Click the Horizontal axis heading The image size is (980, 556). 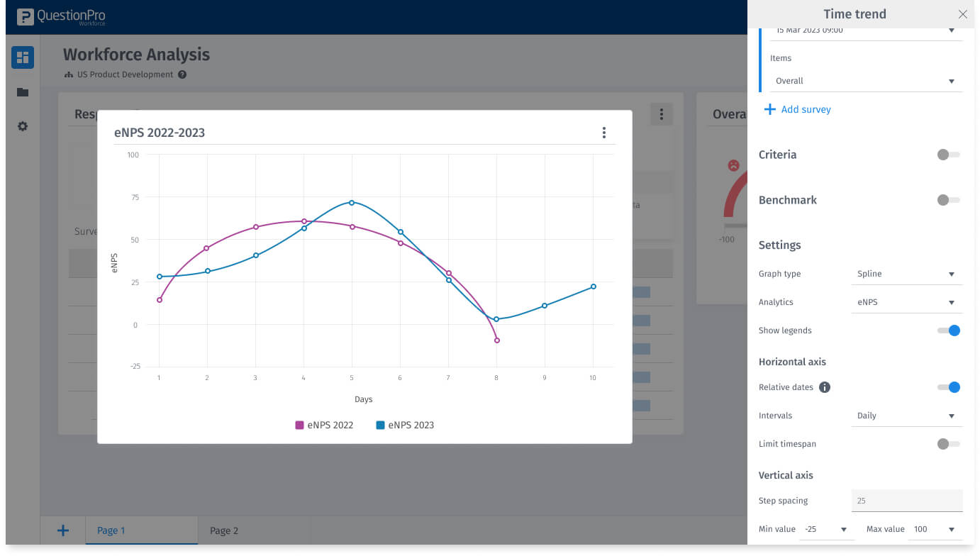coord(792,362)
